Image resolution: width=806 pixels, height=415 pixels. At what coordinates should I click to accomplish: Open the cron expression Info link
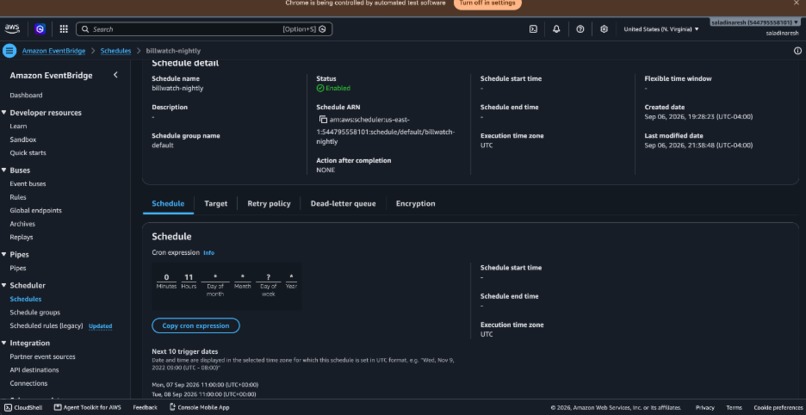point(209,253)
